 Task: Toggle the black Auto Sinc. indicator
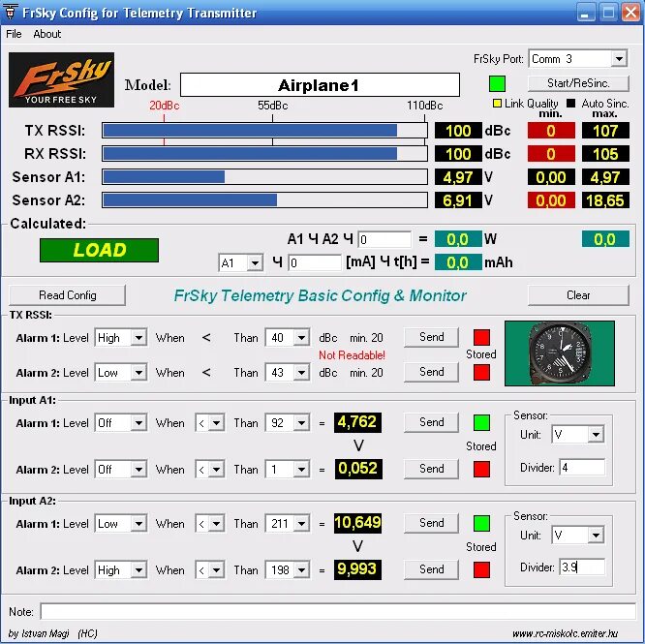point(570,103)
